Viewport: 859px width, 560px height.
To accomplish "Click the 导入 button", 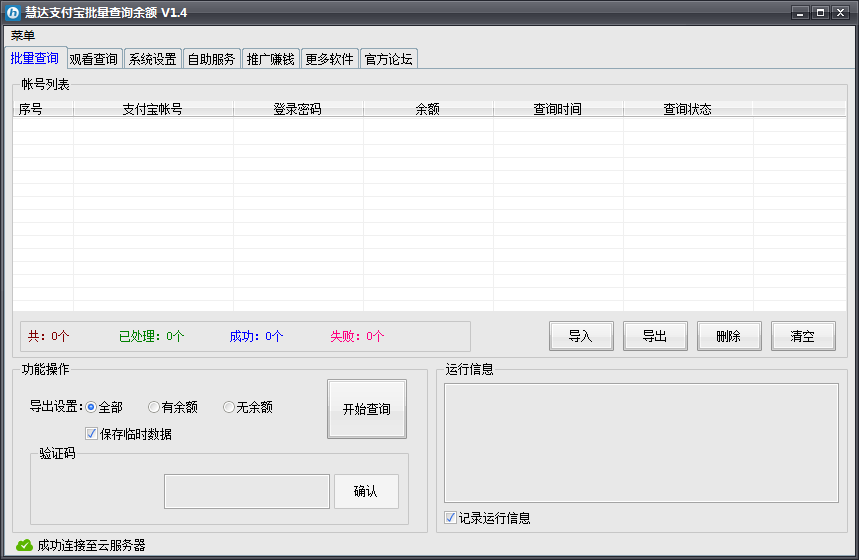I will point(581,336).
